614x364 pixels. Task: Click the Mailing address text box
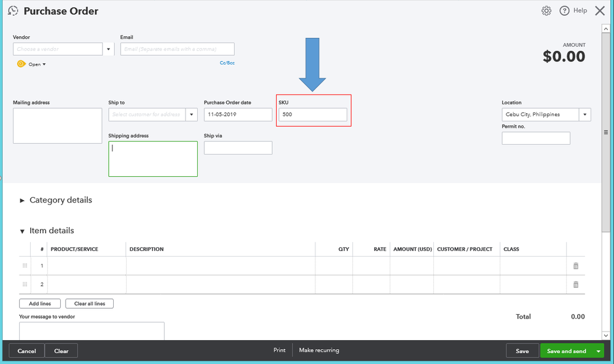(58, 126)
